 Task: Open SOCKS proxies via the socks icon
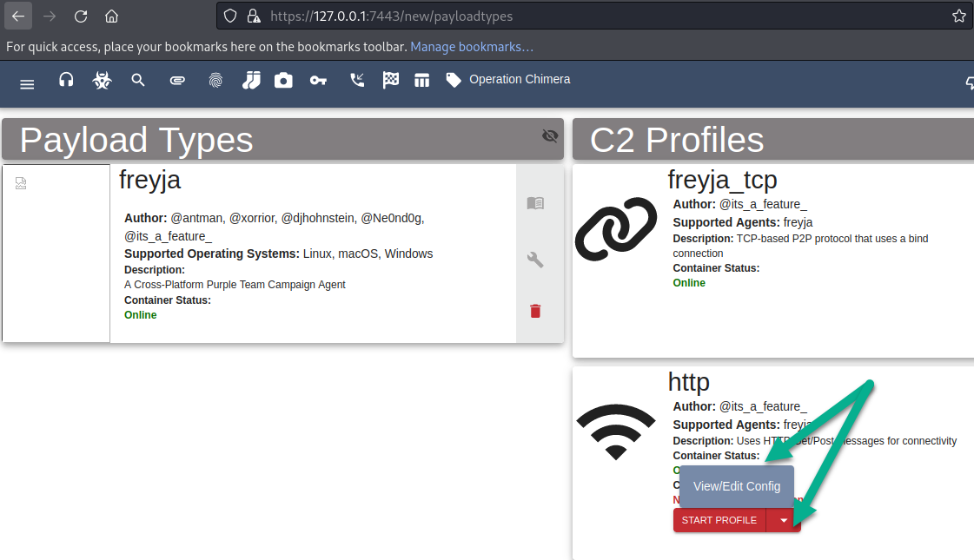point(251,81)
